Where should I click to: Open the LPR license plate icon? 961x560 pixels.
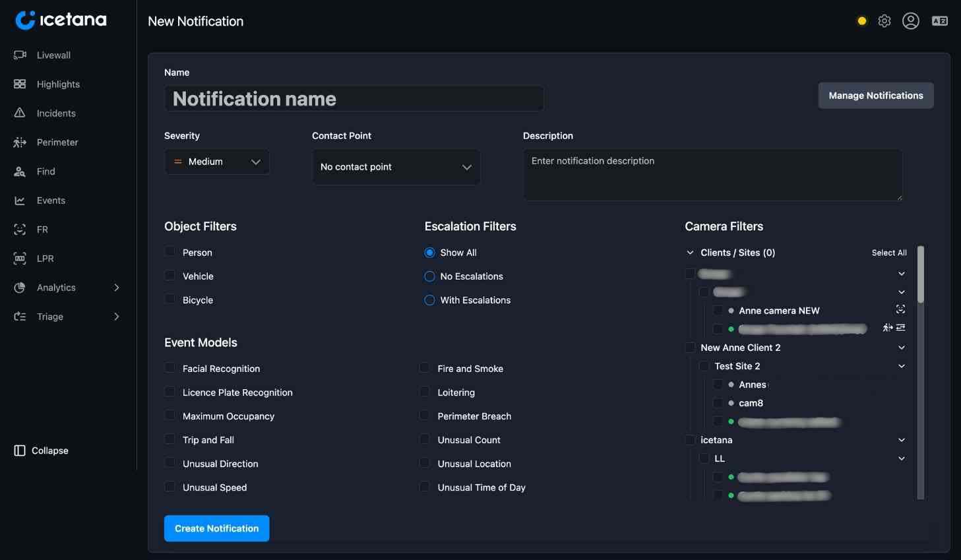20,259
